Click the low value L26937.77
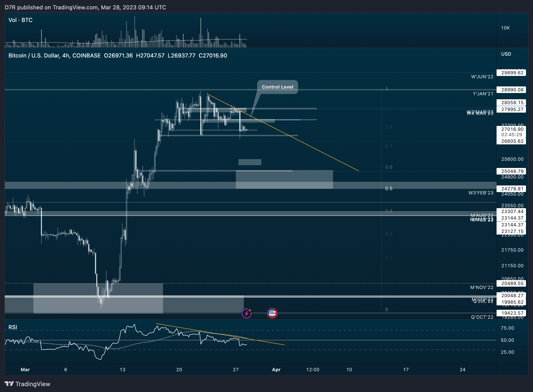Screen dimensions: 533x392 pyautogui.click(x=181, y=56)
